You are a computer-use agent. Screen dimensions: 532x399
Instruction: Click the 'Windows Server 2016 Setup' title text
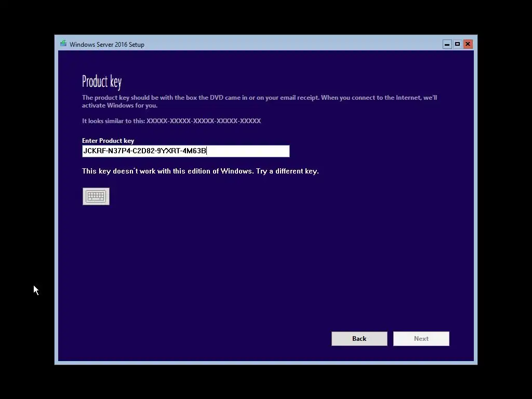[107, 45]
